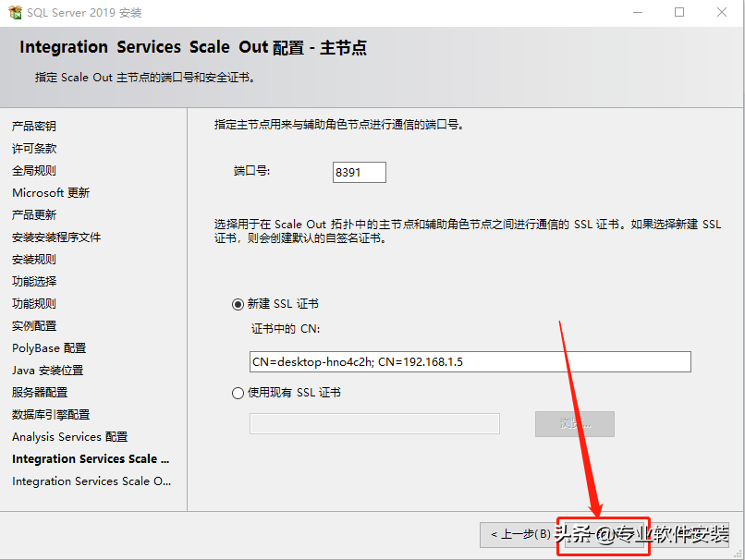Click the 证书中的 CN: label

click(286, 329)
